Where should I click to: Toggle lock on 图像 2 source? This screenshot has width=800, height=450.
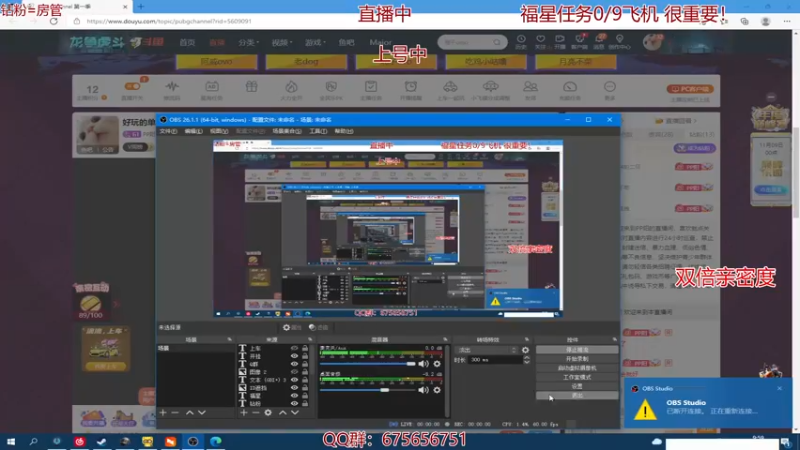click(x=305, y=372)
